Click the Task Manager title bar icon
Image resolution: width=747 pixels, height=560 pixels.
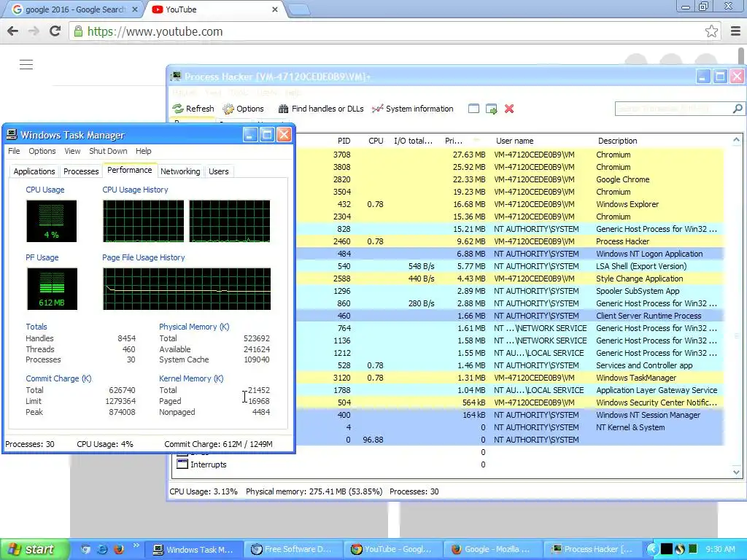[x=12, y=135]
